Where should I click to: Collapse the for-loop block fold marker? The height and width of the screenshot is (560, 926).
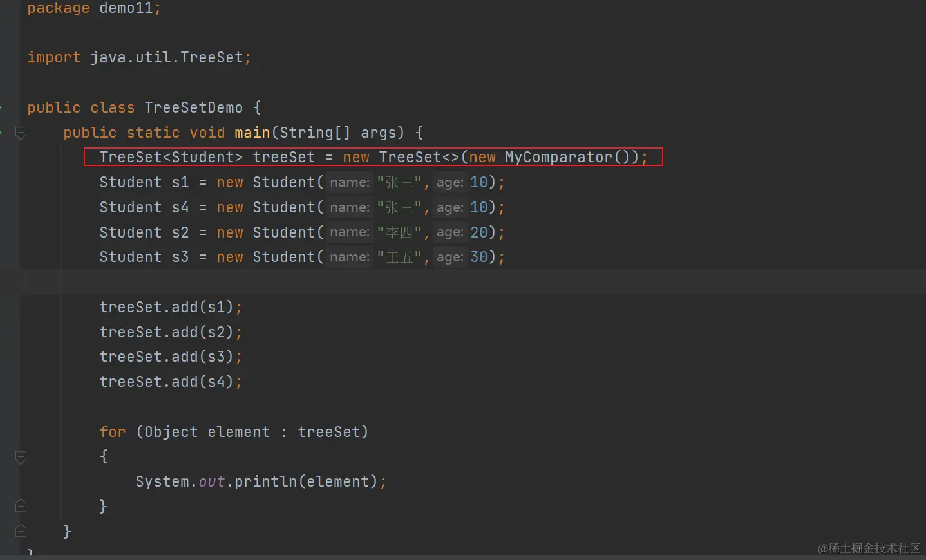coord(21,457)
